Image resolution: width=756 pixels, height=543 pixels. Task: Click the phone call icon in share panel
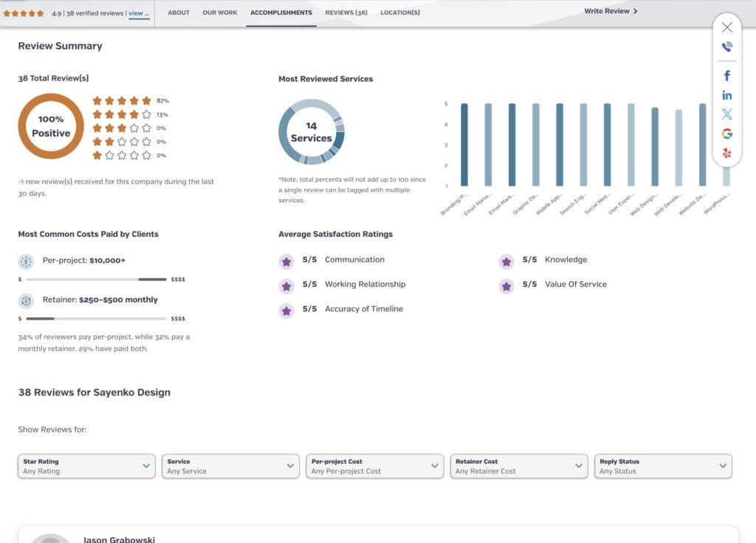tap(726, 47)
